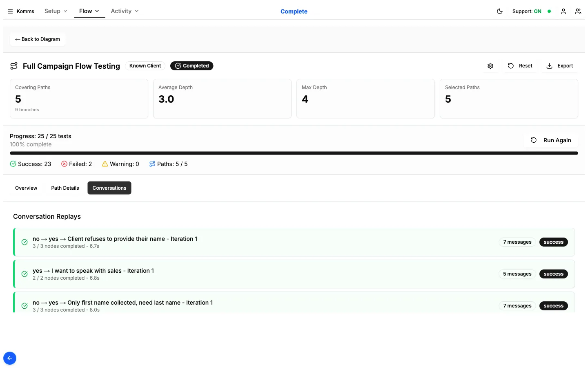This screenshot has width=588, height=368.
Task: Toggle dark mode with the moon icon
Action: [500, 11]
